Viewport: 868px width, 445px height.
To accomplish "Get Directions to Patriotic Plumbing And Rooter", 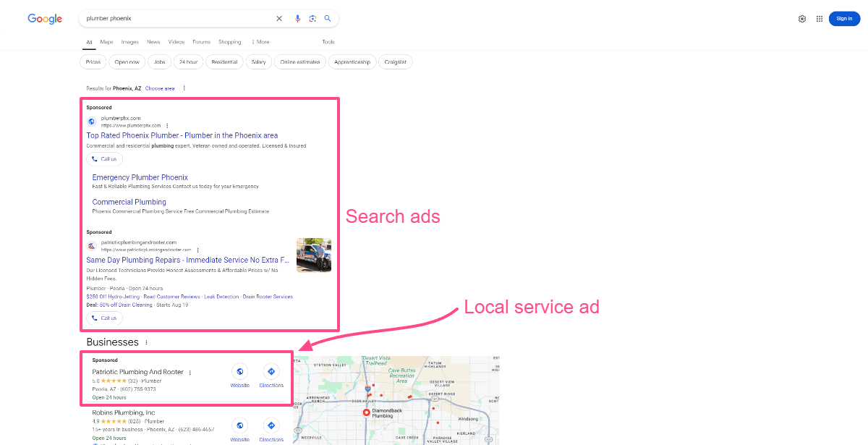I will click(x=271, y=376).
